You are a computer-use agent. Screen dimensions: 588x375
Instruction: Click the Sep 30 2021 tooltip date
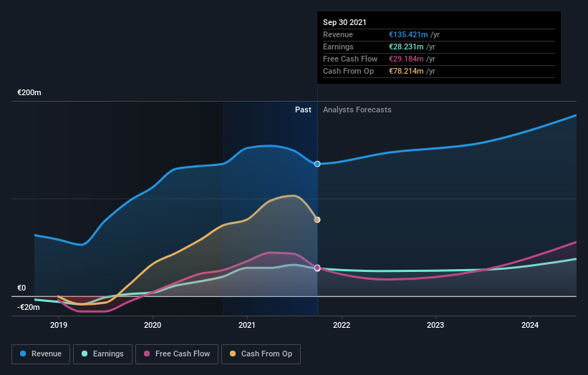tap(344, 22)
